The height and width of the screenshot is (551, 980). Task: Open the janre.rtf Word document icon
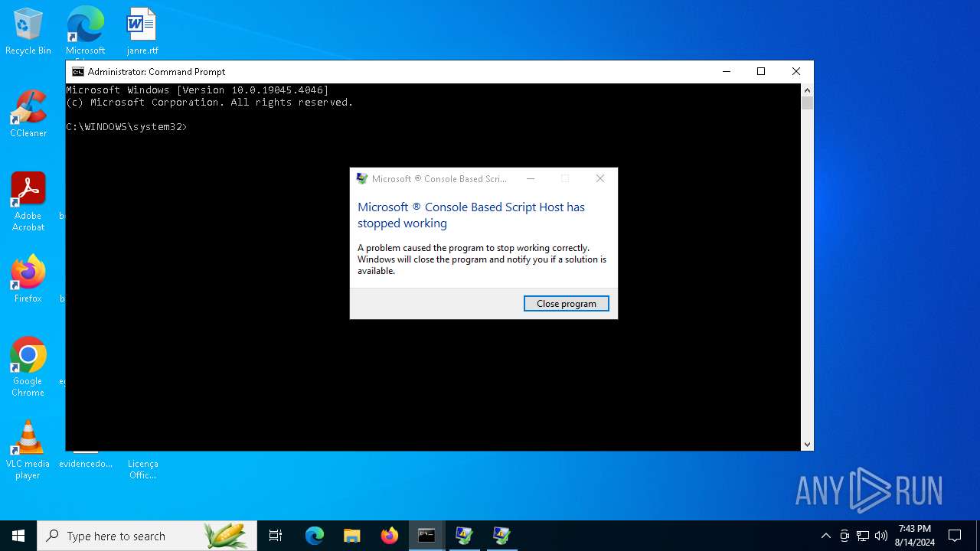tap(142, 31)
